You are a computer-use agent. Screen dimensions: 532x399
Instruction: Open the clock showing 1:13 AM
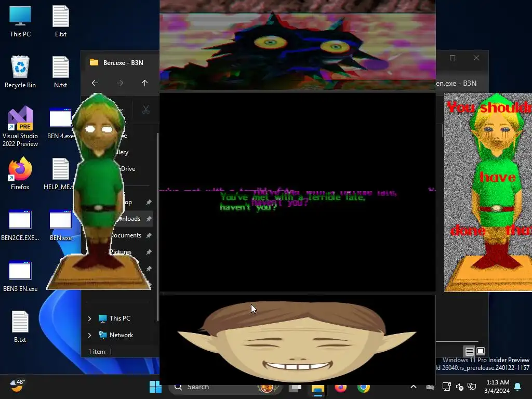pos(497,387)
